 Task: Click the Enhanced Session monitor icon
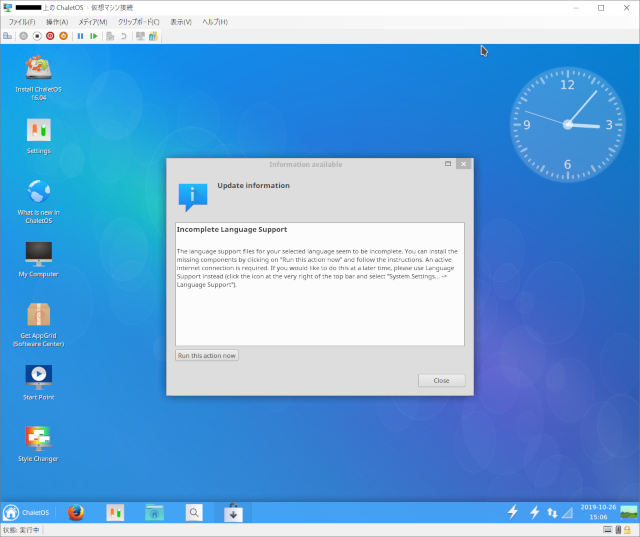pos(140,36)
